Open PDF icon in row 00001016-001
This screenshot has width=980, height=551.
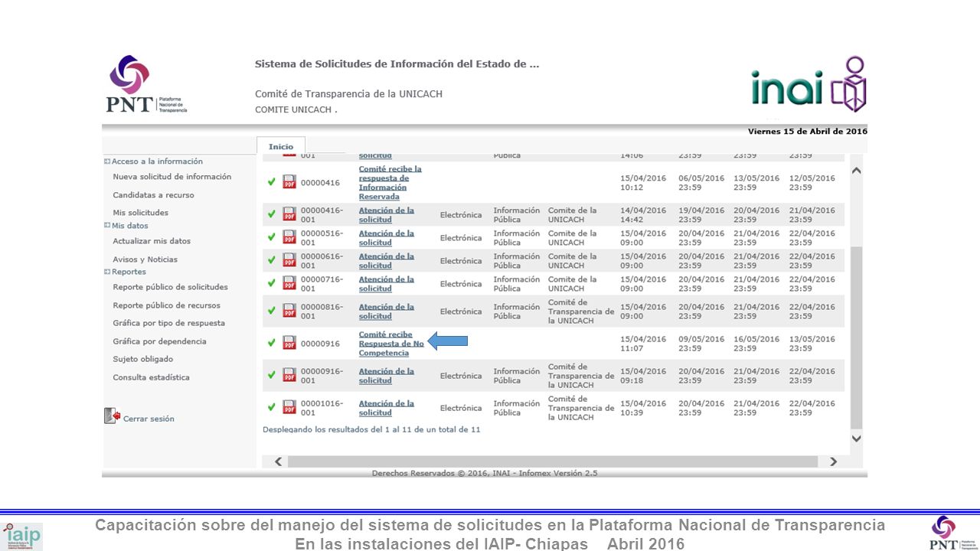(x=289, y=407)
